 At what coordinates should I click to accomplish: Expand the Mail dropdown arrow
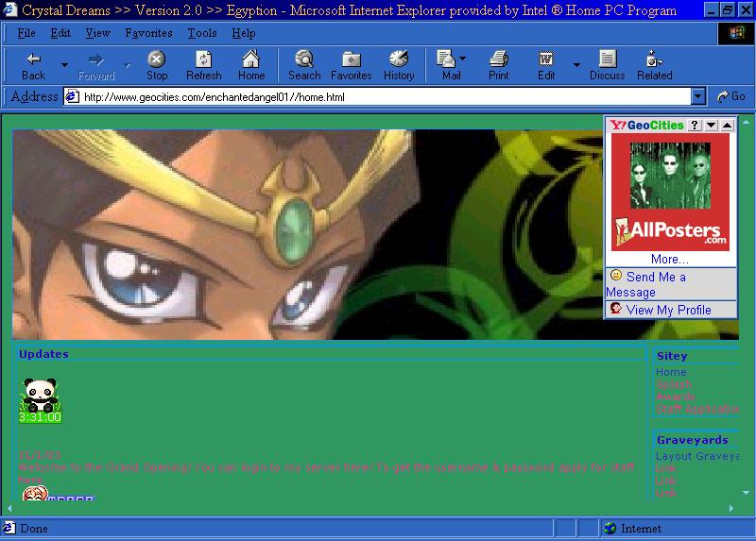463,59
